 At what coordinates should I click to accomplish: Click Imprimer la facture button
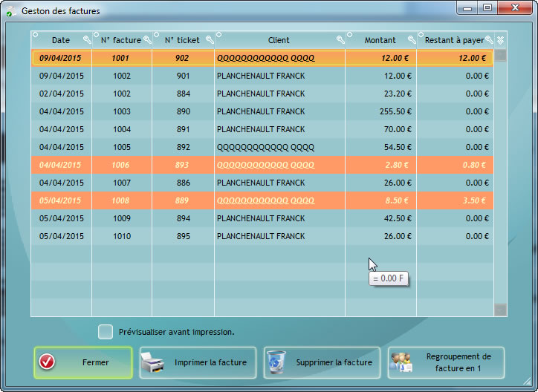click(x=198, y=363)
